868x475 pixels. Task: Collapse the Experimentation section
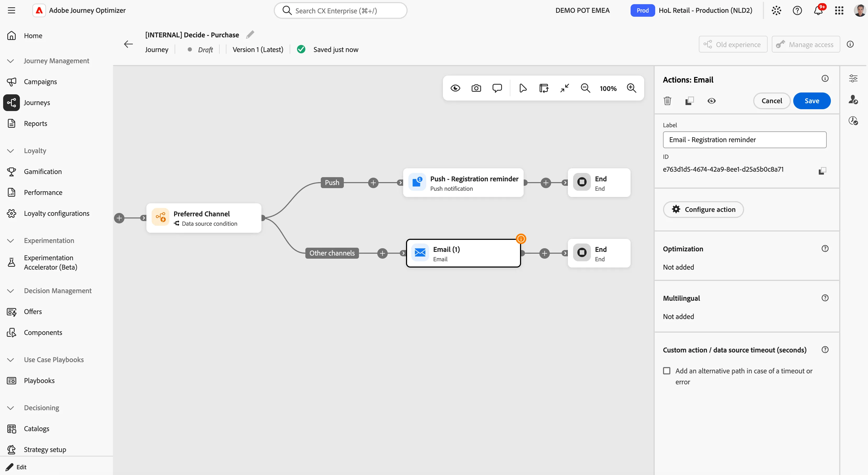pos(10,241)
